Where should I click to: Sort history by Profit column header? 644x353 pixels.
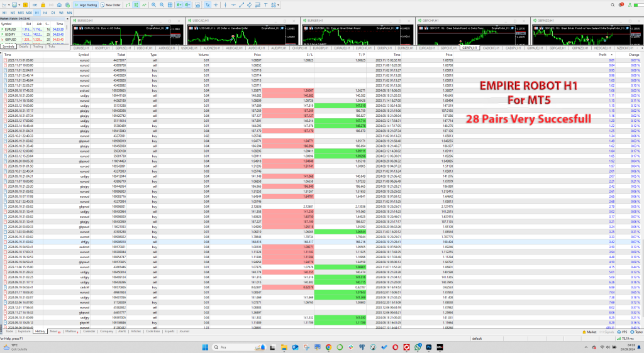[x=602, y=55]
